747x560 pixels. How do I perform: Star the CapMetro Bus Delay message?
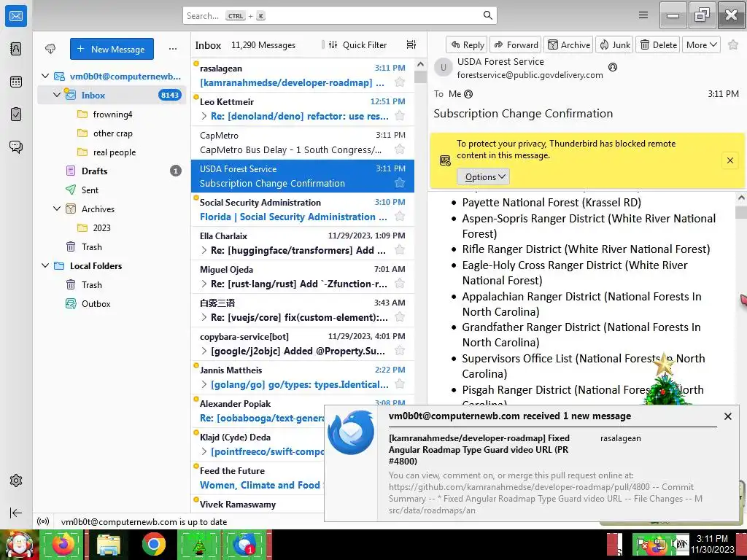pyautogui.click(x=400, y=149)
